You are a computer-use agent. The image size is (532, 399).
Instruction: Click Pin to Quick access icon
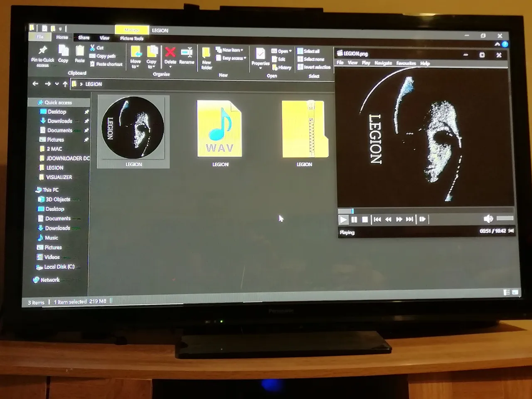pyautogui.click(x=42, y=51)
